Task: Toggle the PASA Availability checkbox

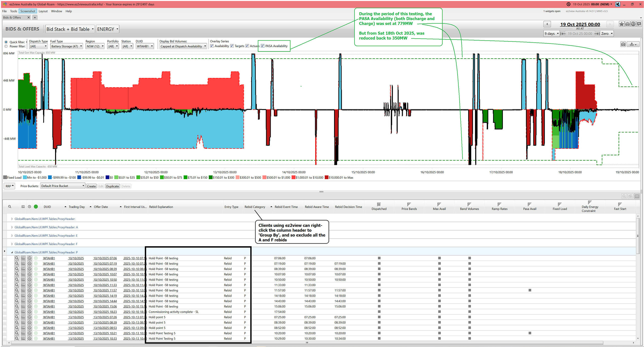Action: pyautogui.click(x=262, y=46)
